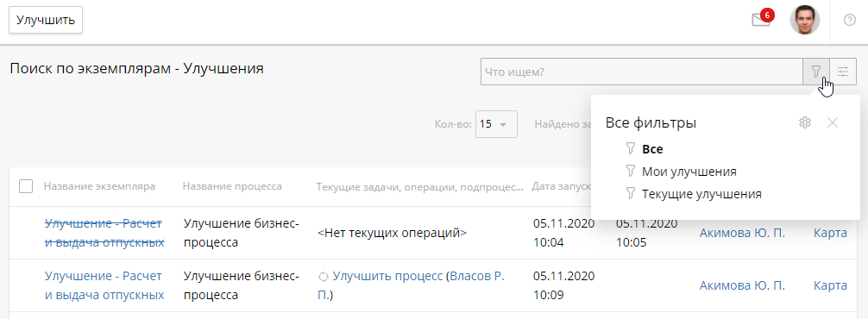Open the strikethrough Улучшение - Расчет link
The height and width of the screenshot is (319, 868).
[x=104, y=233]
